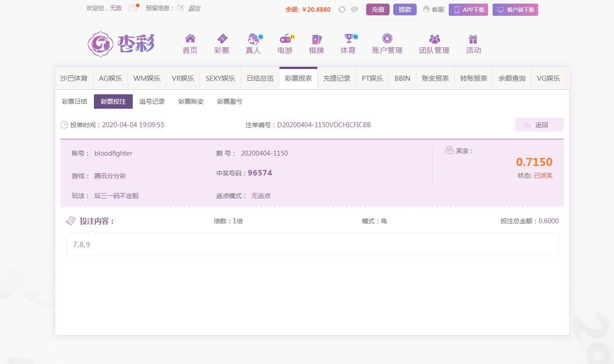614x364 pixels.
Task: Select the 追号记录 sub-tab
Action: pyautogui.click(x=152, y=101)
